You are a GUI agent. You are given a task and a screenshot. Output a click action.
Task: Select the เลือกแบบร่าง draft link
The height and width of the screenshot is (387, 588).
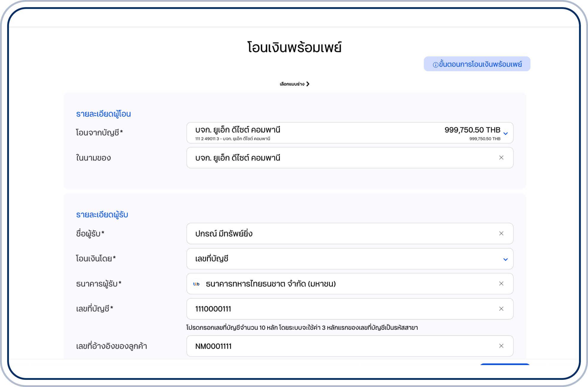[x=293, y=84]
